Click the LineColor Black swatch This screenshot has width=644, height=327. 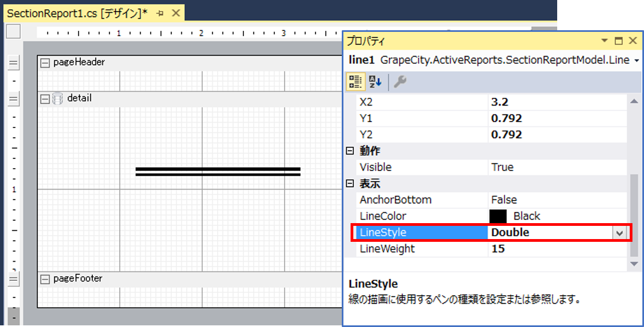click(x=498, y=216)
